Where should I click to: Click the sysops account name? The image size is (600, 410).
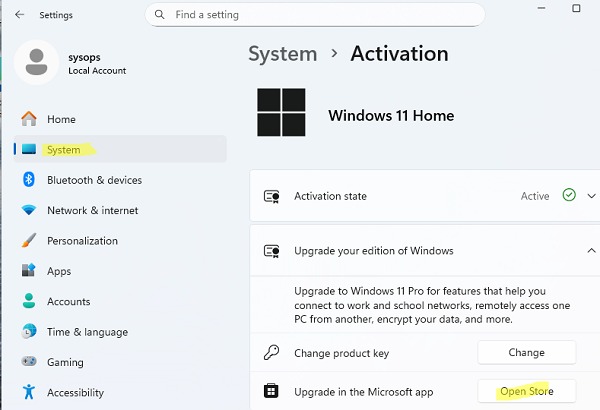click(84, 57)
